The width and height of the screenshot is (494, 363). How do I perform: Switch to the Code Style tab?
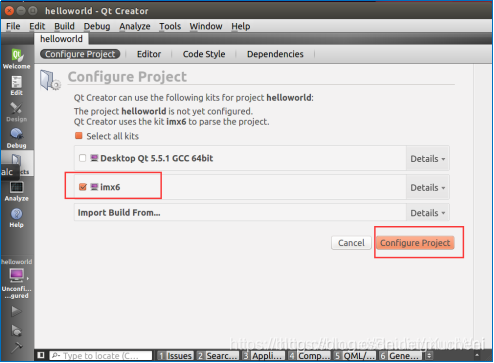[x=204, y=54]
